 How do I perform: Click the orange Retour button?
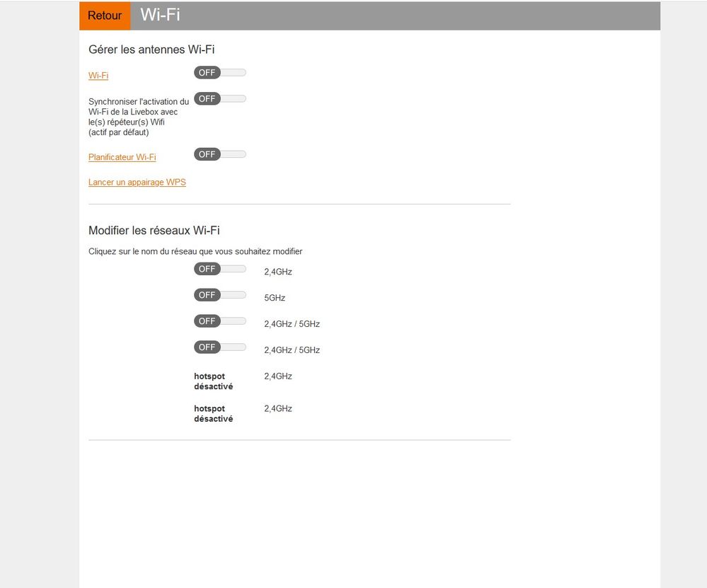click(x=105, y=16)
